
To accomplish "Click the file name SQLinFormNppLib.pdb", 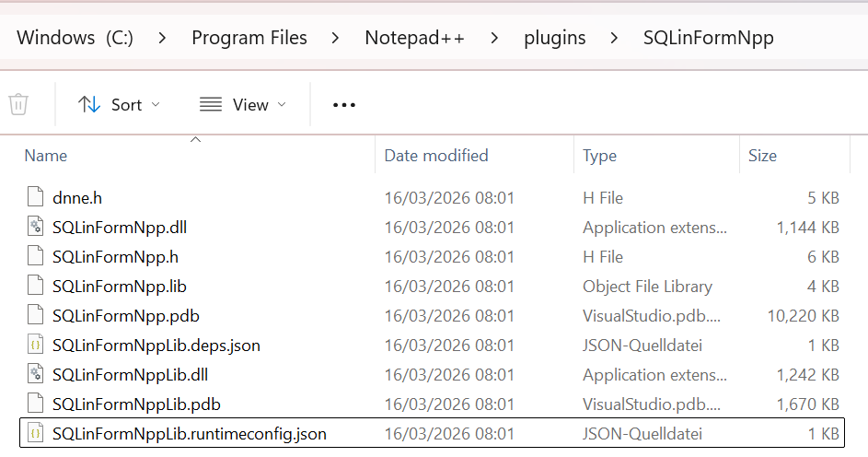I will coord(136,404).
